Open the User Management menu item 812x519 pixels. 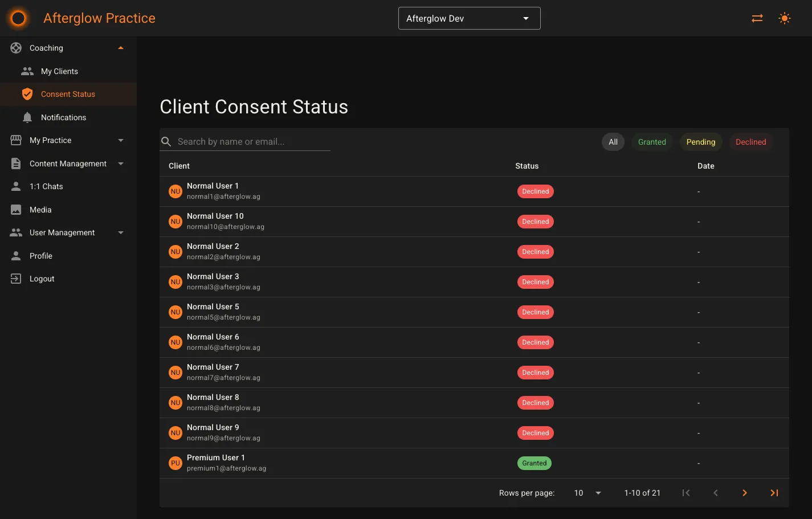(62, 232)
